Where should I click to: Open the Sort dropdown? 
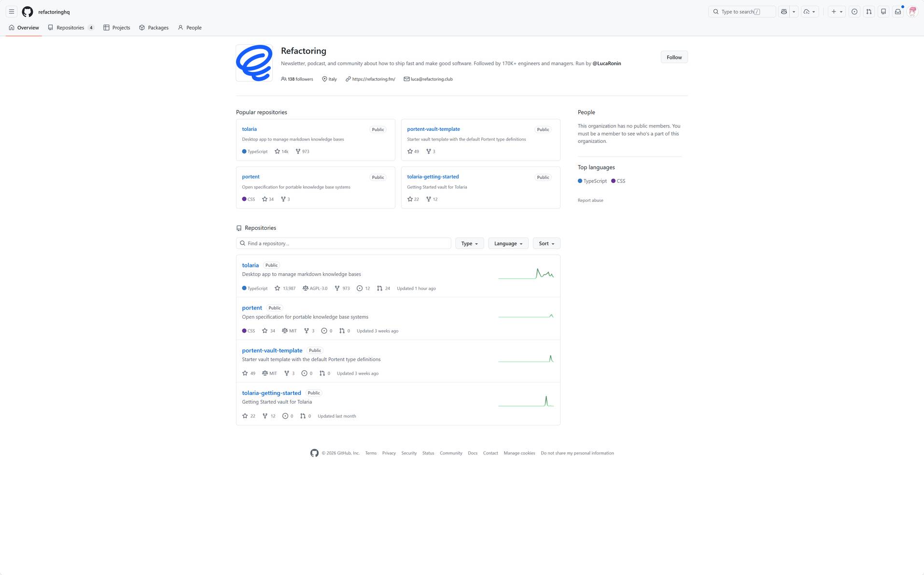[x=546, y=243]
